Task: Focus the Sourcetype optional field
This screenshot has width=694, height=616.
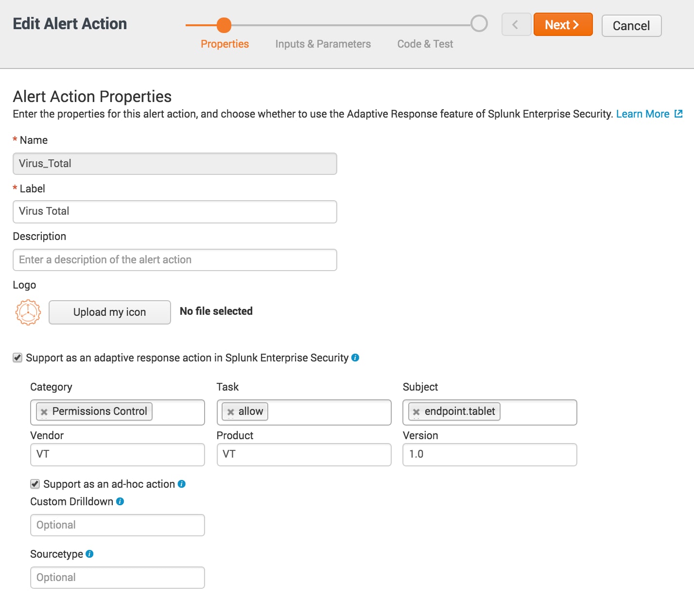Action: 118,578
